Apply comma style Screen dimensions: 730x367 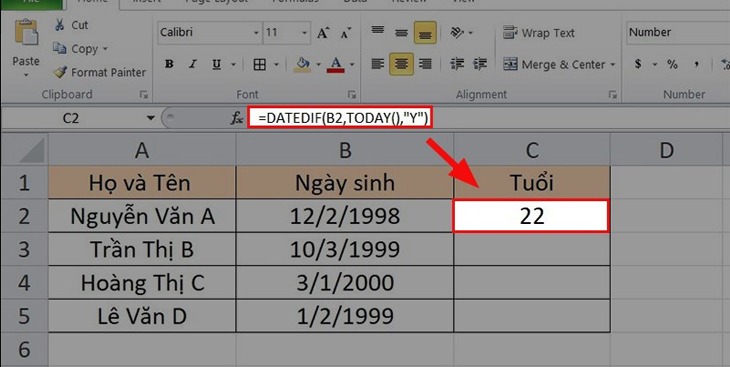[696, 64]
